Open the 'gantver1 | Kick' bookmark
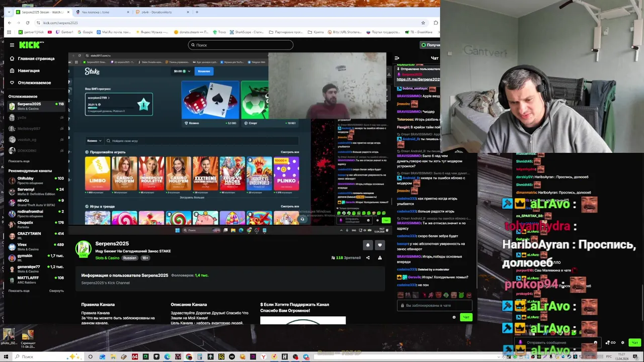Screen dimensions: 644x362 (31, 32)
